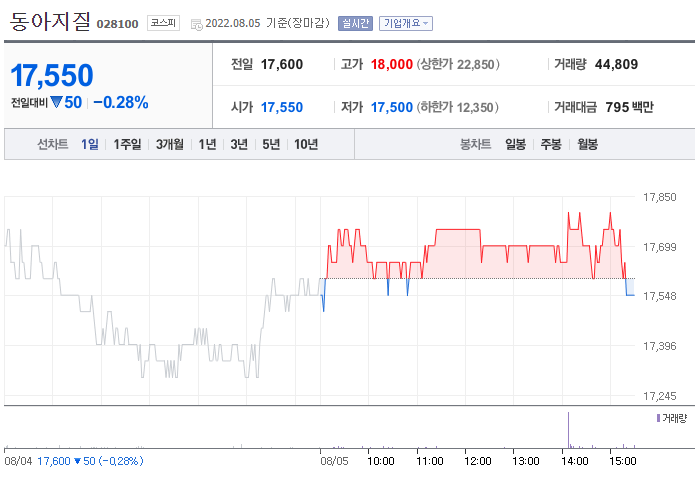Screen dimensions: 695x483
Task: Show the 10년 line chart
Action: click(x=306, y=144)
